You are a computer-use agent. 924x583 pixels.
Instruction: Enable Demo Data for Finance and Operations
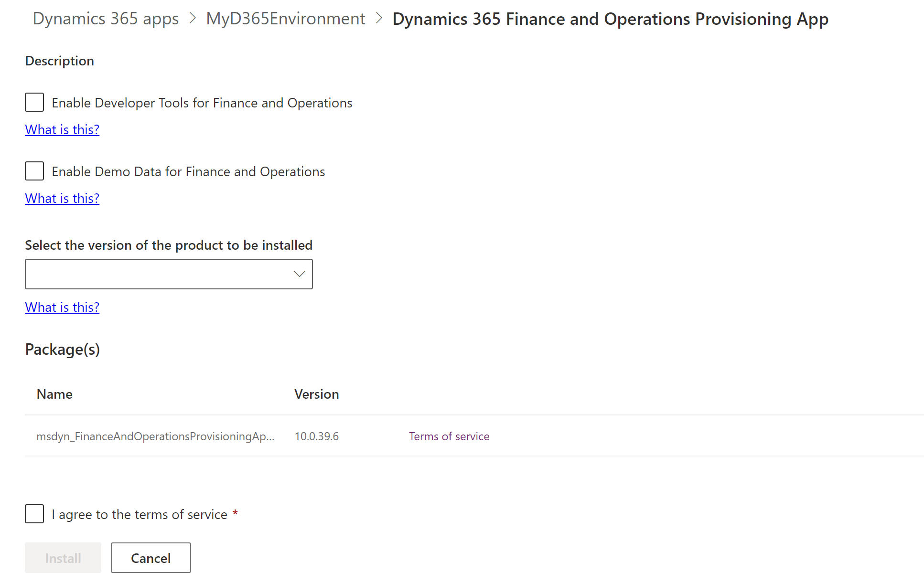coord(34,171)
